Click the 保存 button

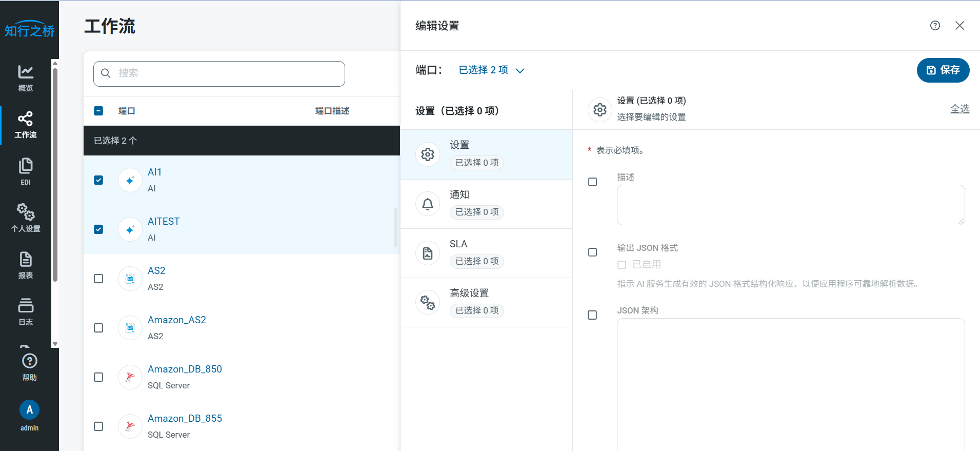click(943, 70)
